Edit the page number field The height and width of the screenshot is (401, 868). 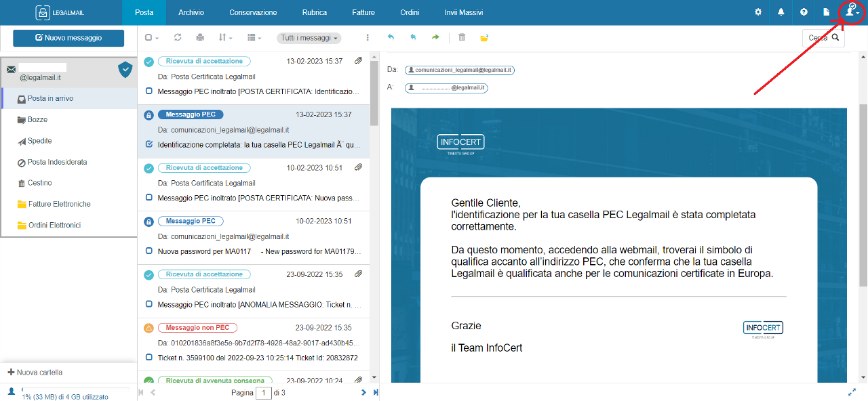point(263,393)
